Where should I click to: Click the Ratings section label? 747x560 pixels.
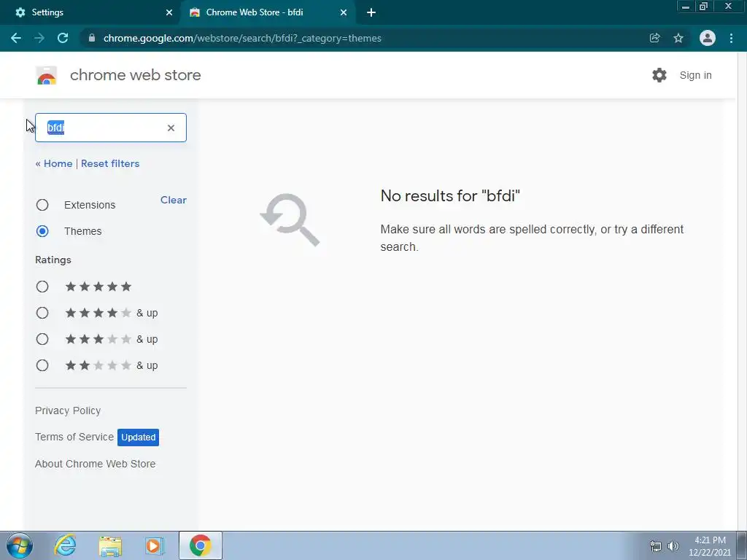[x=53, y=260]
